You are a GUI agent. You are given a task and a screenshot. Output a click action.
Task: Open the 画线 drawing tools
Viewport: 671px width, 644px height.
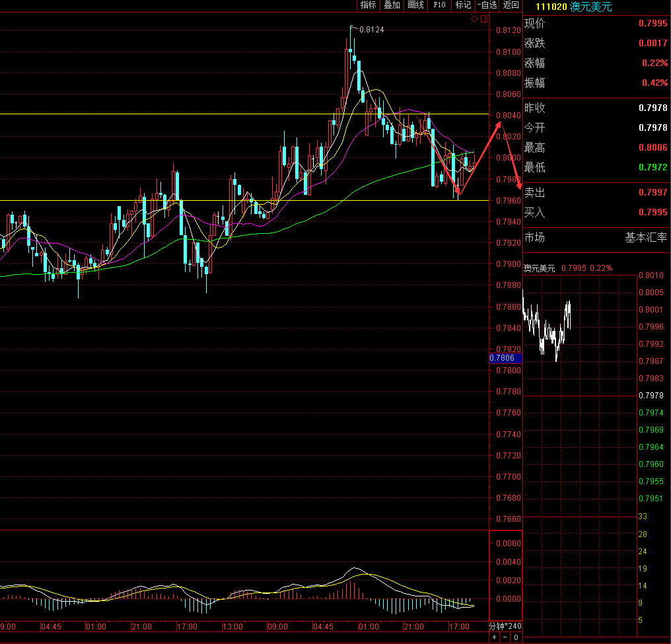415,5
